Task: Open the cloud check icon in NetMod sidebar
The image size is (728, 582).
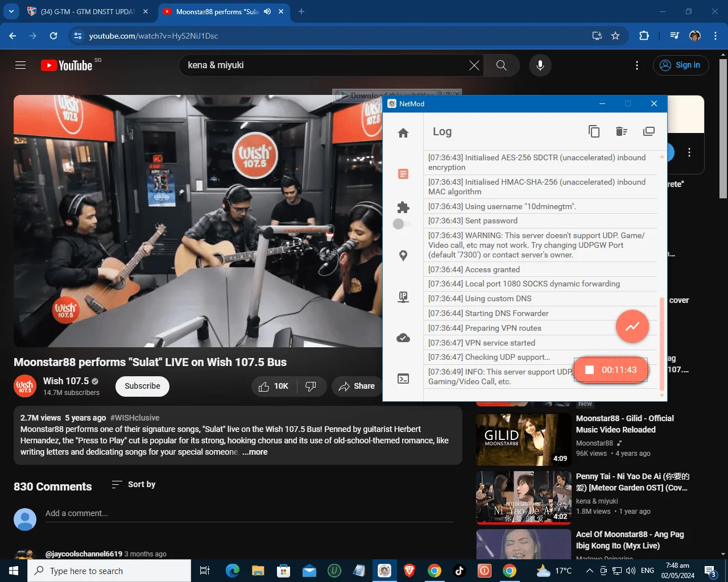Action: 403,338
